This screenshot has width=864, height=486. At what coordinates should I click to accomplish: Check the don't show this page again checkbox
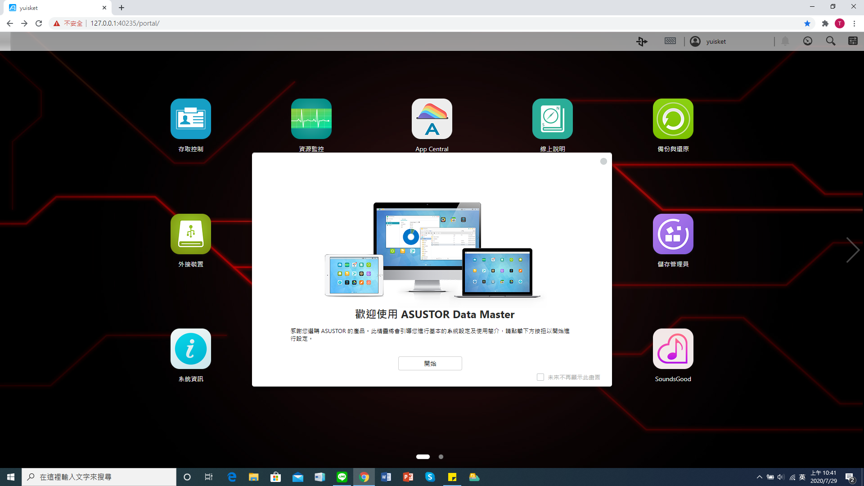click(x=541, y=377)
